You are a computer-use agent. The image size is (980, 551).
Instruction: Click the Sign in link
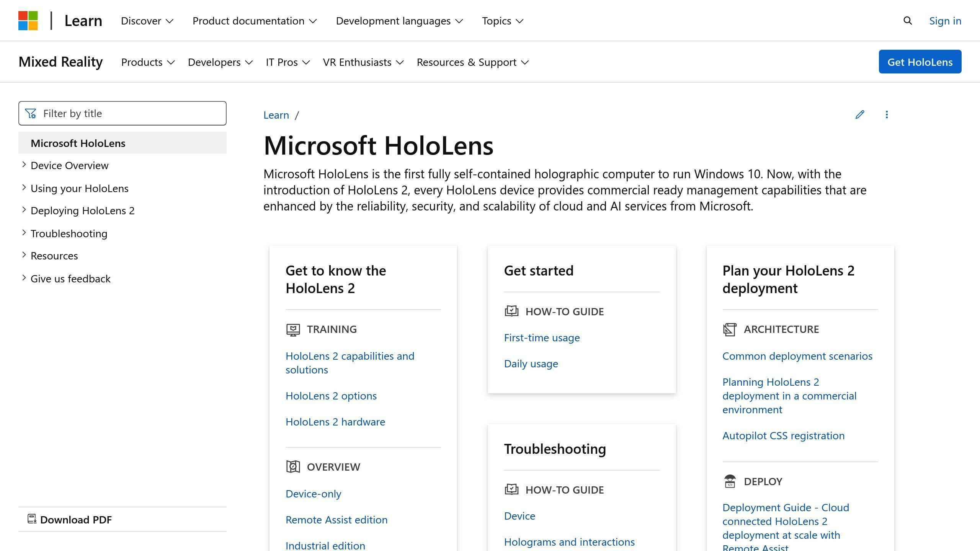(x=945, y=21)
